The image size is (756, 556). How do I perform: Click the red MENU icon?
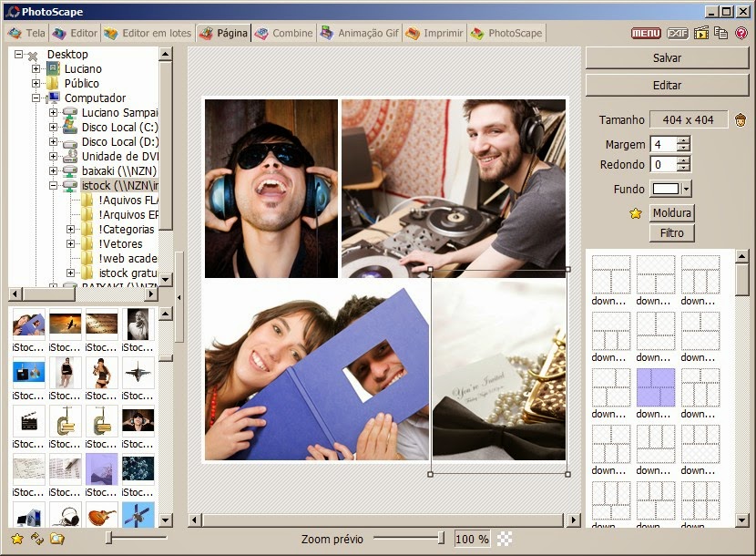click(646, 33)
